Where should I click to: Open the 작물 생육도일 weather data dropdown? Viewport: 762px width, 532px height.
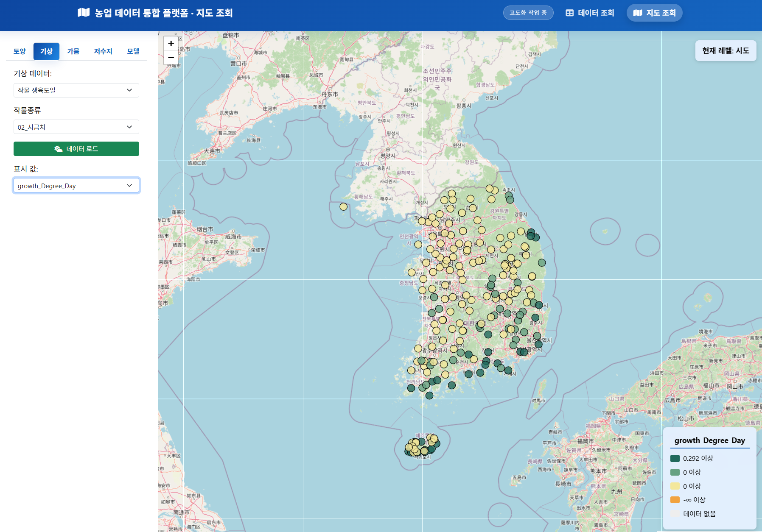76,90
